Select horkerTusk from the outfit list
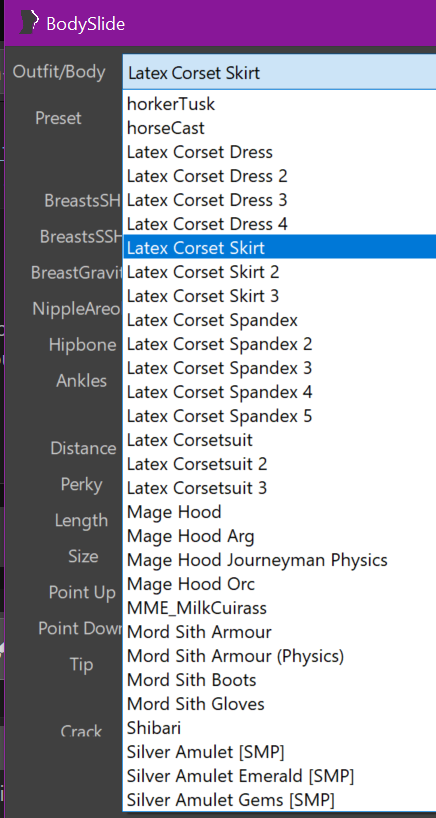This screenshot has height=818, width=436. click(280, 104)
